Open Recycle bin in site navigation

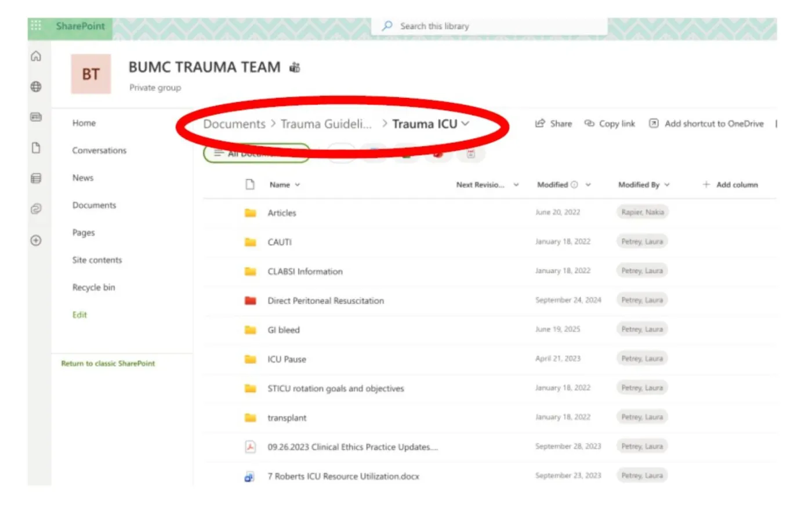pyautogui.click(x=93, y=287)
